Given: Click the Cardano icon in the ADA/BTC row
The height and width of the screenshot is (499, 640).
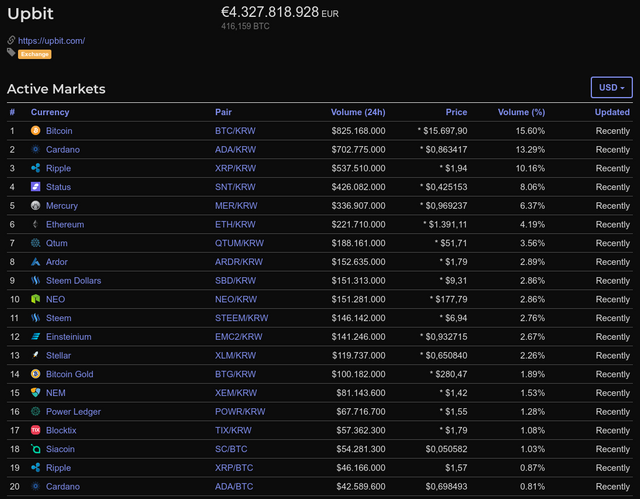Looking at the screenshot, I should 36,486.
